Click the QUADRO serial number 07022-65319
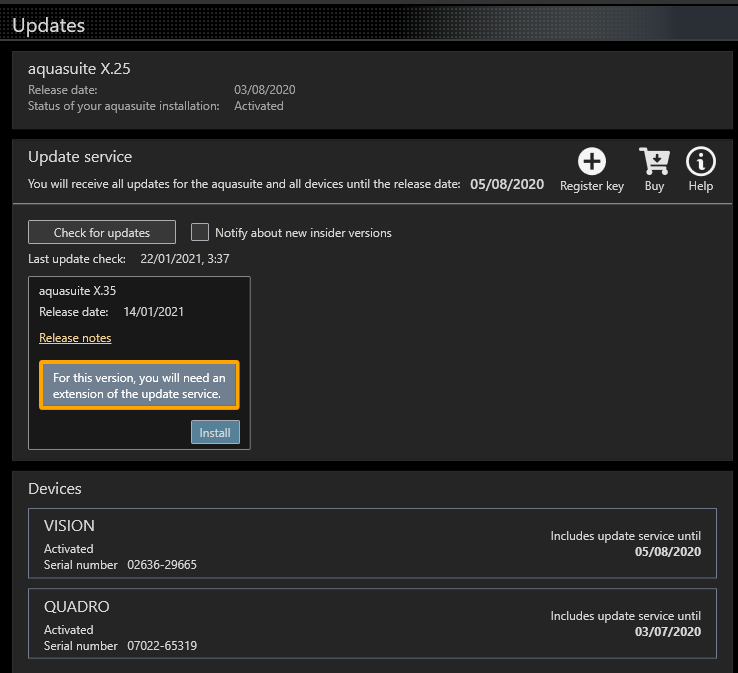 pos(162,646)
